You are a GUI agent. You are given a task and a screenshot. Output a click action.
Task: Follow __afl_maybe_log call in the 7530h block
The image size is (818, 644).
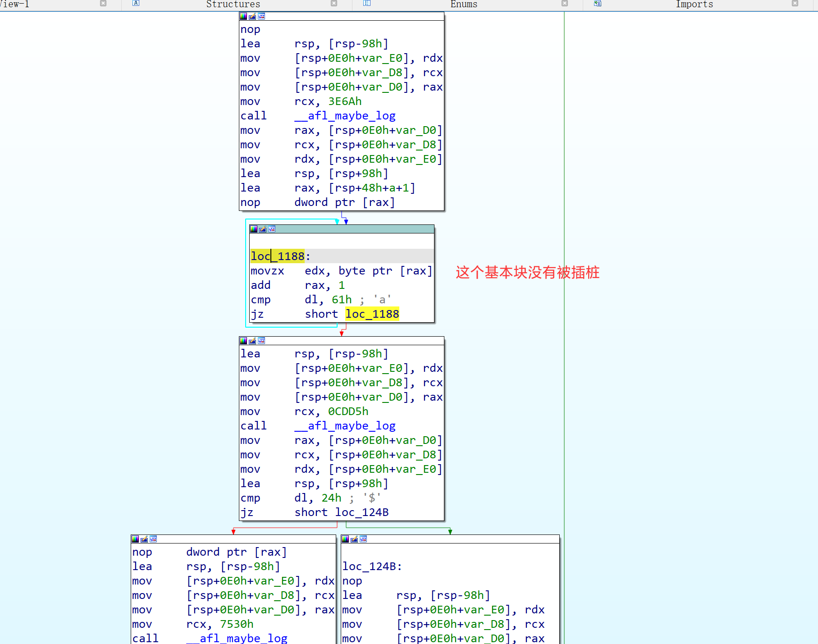(237, 638)
